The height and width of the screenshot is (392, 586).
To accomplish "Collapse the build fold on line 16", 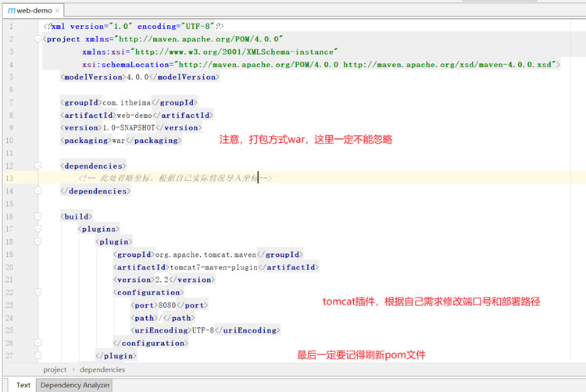I will pyautogui.click(x=38, y=216).
